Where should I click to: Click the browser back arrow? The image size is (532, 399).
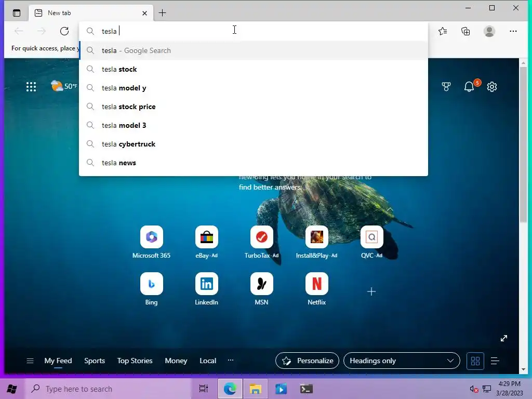coord(19,31)
